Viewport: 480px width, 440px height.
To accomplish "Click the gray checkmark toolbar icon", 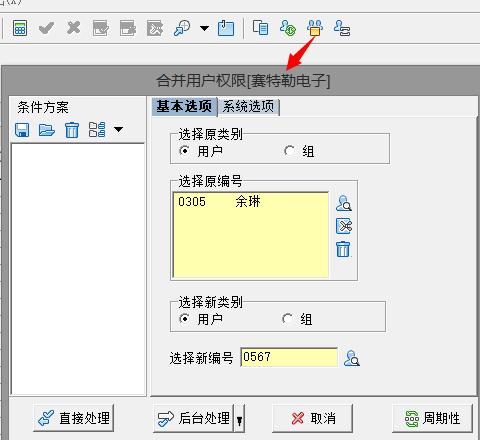I will click(x=46, y=28).
